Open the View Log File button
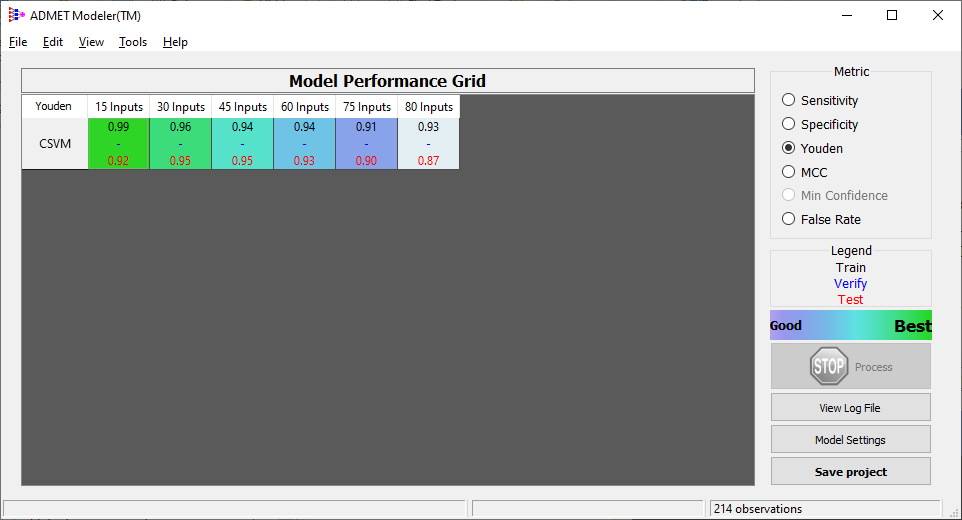The image size is (962, 520). click(x=850, y=408)
